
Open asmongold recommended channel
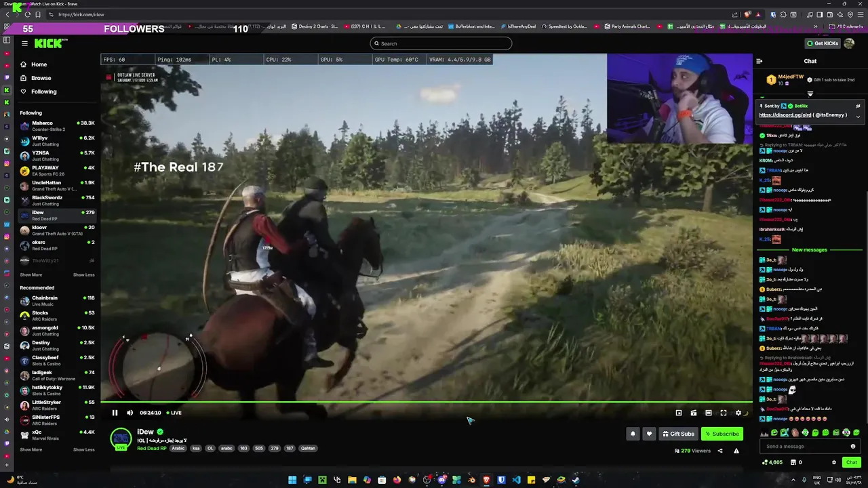[x=57, y=331]
